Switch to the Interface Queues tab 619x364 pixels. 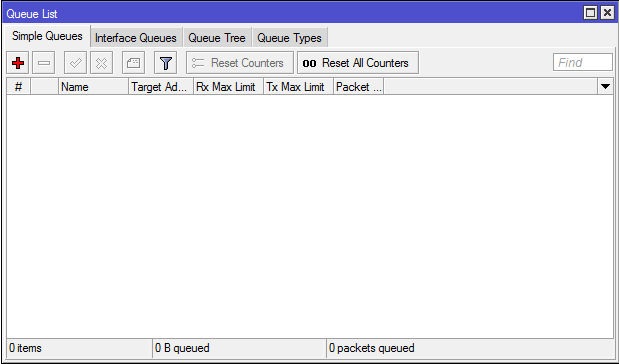(136, 38)
